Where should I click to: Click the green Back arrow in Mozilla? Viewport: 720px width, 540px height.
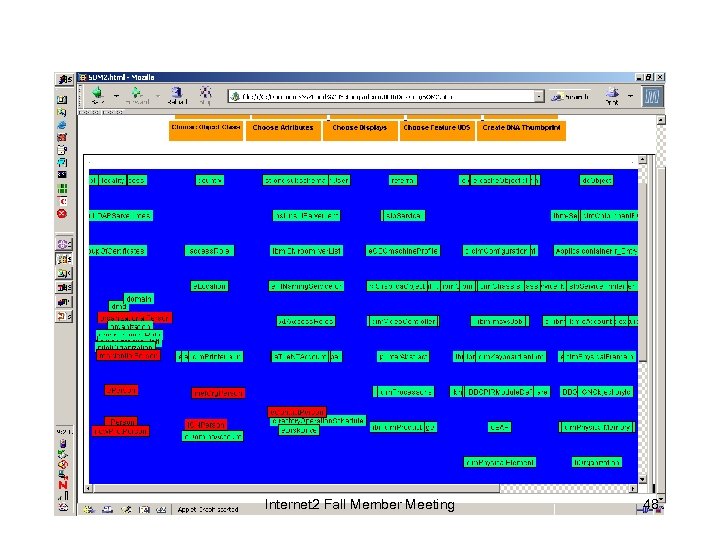(97, 95)
